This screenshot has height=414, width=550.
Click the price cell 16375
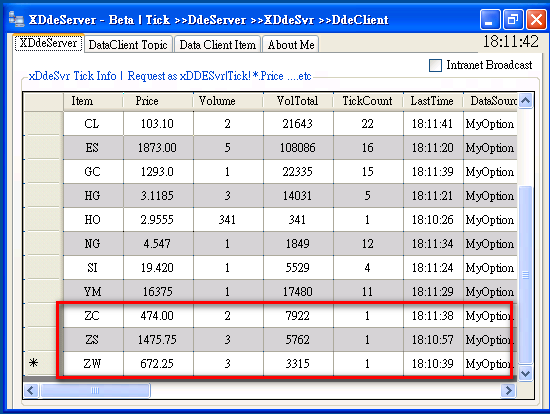pyautogui.click(x=158, y=292)
